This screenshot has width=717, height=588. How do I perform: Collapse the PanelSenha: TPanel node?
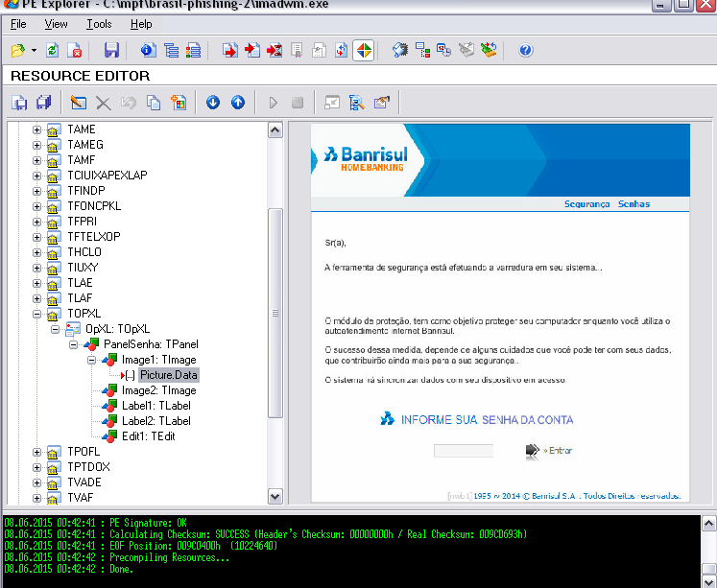point(74,344)
